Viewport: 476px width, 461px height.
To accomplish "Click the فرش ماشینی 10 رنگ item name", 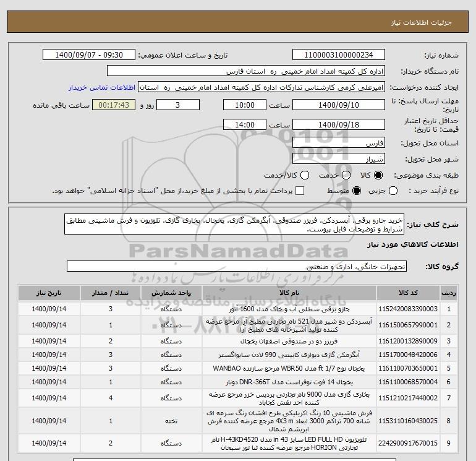I will [289, 421].
